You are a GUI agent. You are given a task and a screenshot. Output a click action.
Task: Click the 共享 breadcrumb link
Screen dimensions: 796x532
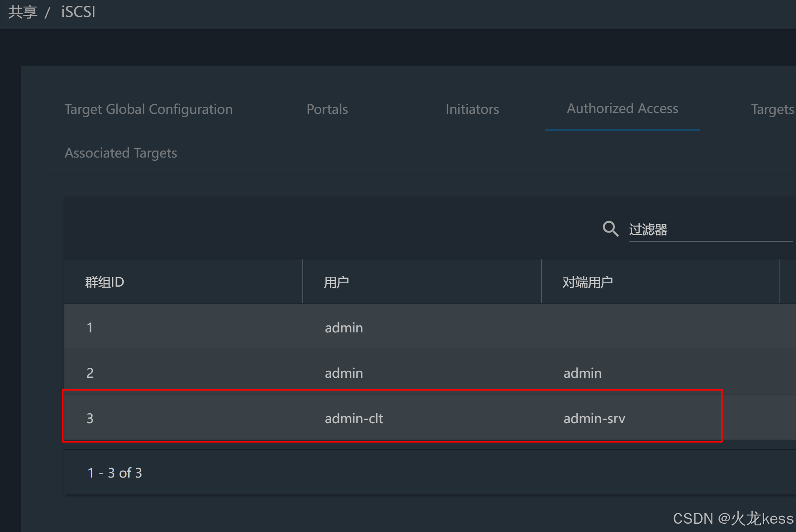(23, 12)
